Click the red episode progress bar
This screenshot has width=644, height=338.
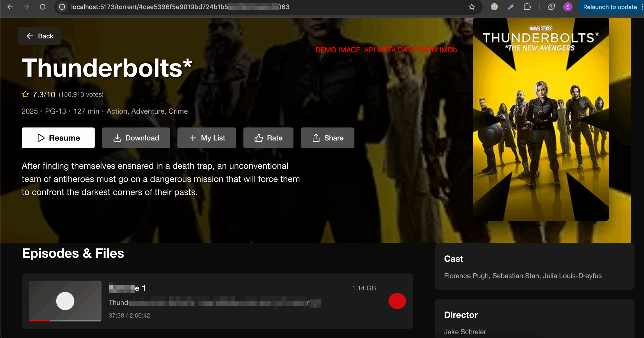click(40, 320)
